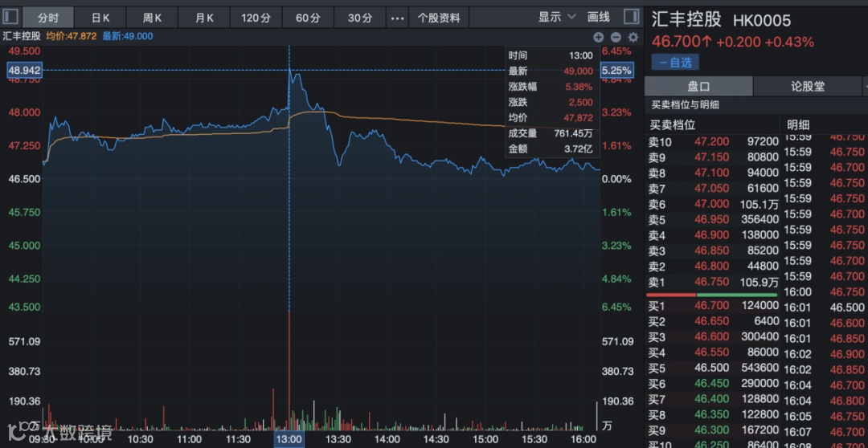Zoom out chart with minus icon
This screenshot has width=868, height=448.
coord(616,38)
